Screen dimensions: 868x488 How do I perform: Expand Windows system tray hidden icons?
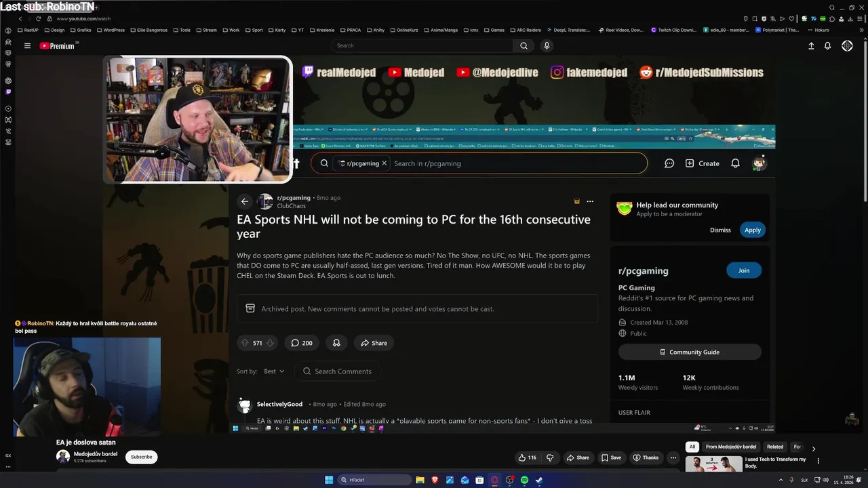pos(780,480)
